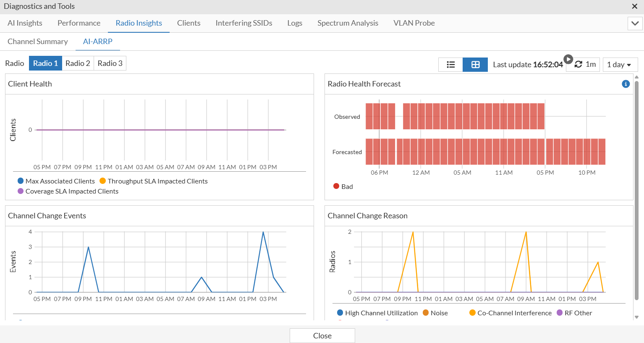
Task: Expand the tab overflow chevron
Action: [x=635, y=24]
